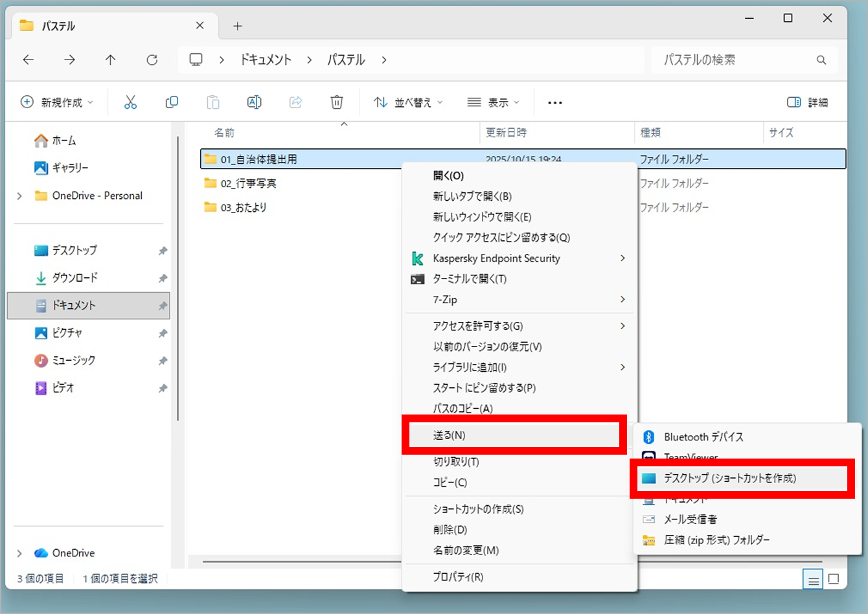Click the Back arrow navigation button
This screenshot has width=868, height=614.
point(29,60)
